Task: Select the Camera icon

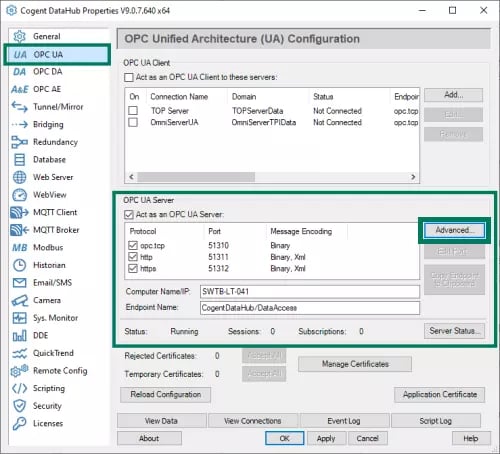Action: (20, 301)
